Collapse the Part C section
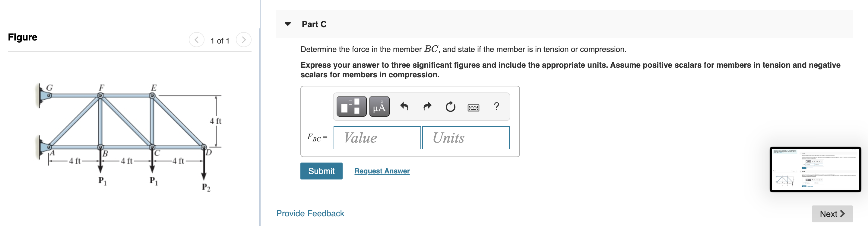Image resolution: width=868 pixels, height=226 pixels. pyautogui.click(x=288, y=24)
